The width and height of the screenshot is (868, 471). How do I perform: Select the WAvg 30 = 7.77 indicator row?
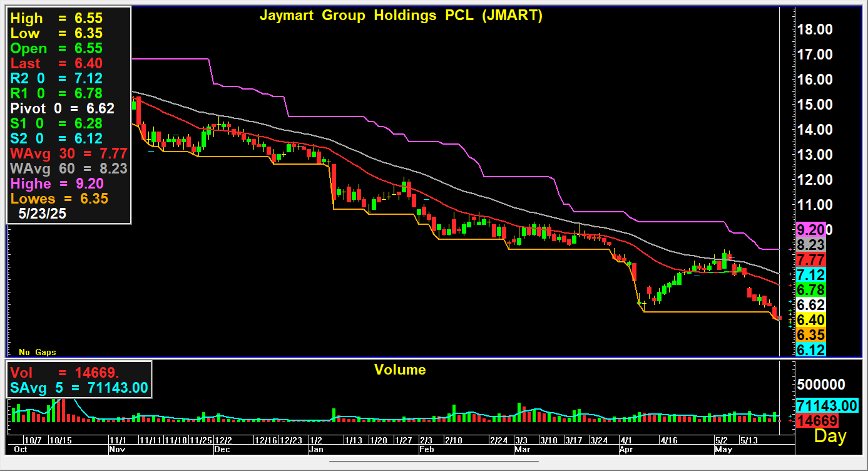point(69,154)
